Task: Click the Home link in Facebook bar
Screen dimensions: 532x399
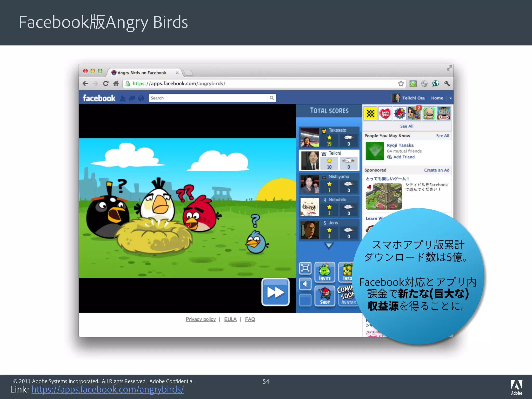Action: (x=437, y=98)
